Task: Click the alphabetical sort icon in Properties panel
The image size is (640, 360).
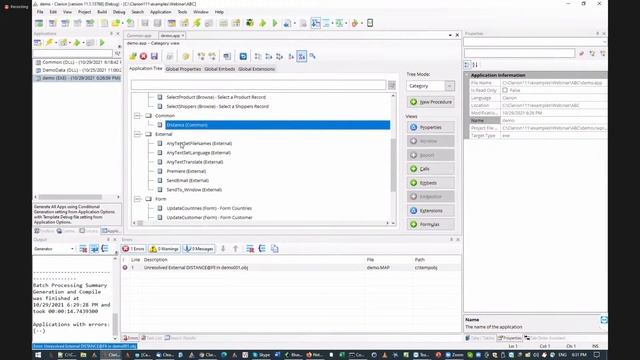Action: (475, 65)
